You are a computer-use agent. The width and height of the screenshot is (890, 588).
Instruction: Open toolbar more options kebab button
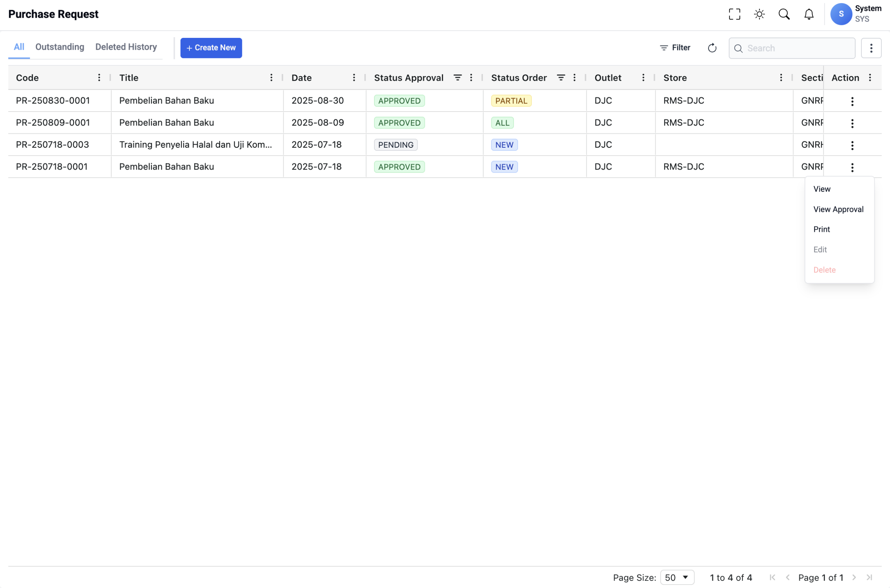(871, 48)
